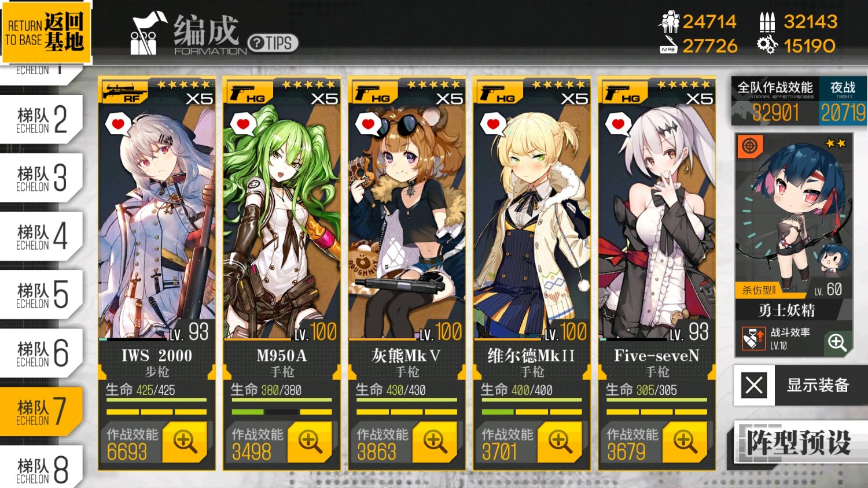
Task: Click the heart affection bubble on M950A
Action: (244, 124)
